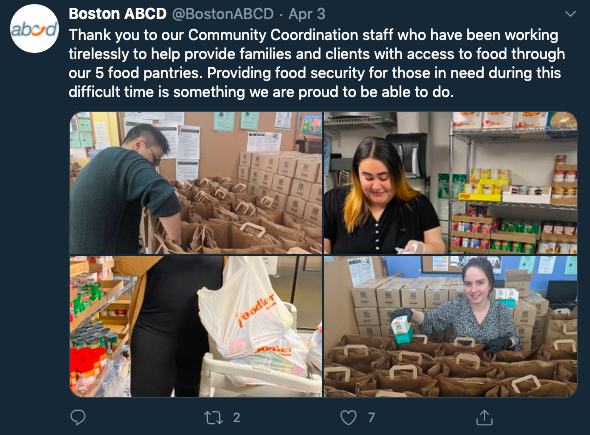The image size is (590, 435).
Task: Select the tweet text about food pantries
Action: point(317,63)
